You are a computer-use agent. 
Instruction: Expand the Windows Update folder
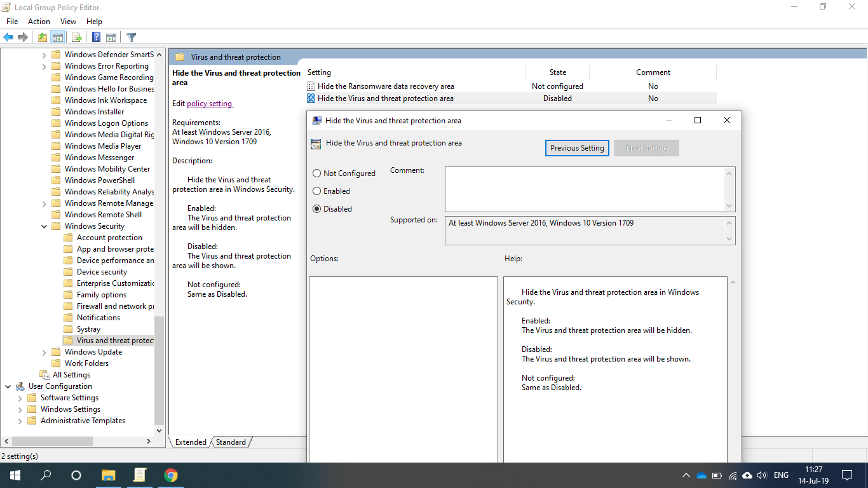[44, 351]
